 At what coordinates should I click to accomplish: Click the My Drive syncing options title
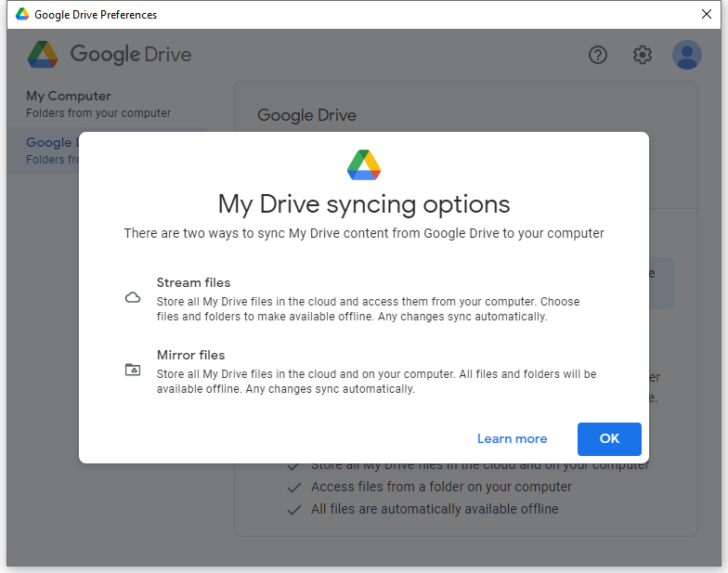364,203
